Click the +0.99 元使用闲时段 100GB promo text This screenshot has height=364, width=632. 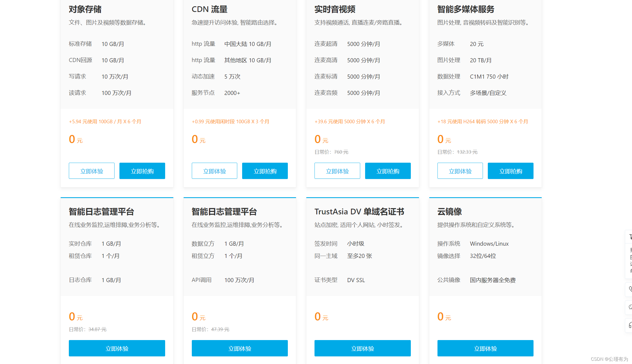(x=230, y=122)
